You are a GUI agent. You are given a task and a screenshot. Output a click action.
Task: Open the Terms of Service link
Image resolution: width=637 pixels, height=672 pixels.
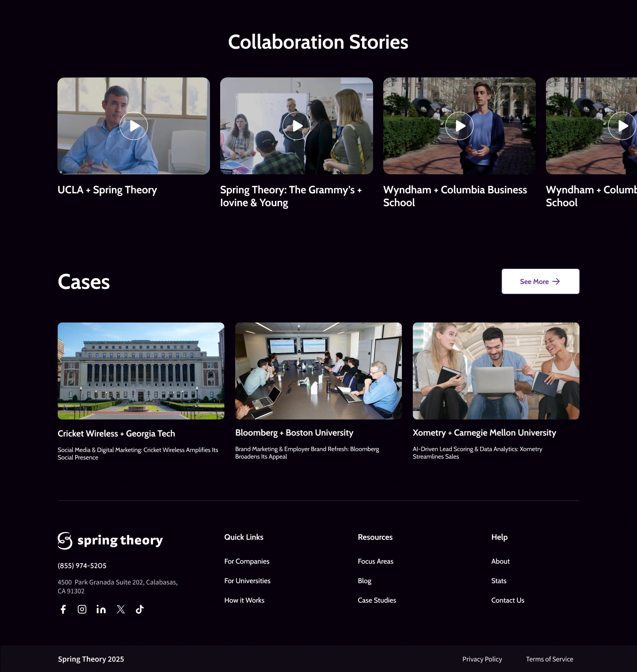[549, 659]
